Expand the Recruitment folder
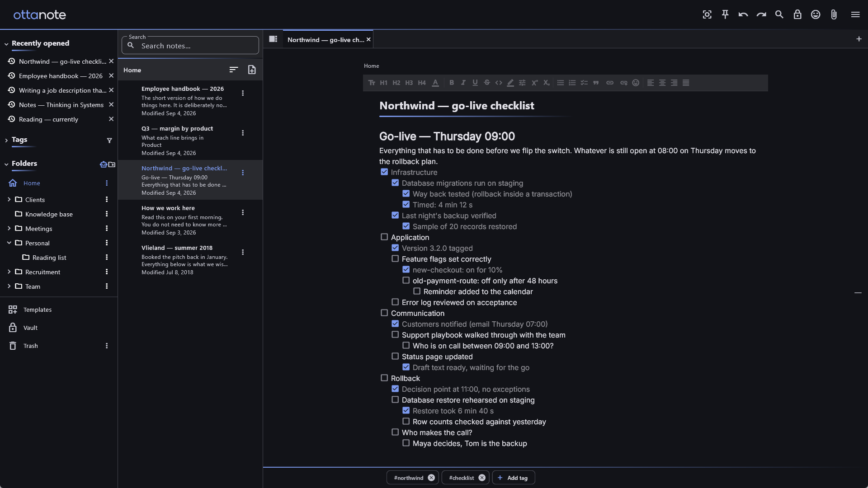Viewport: 868px width, 488px height. coord(9,272)
